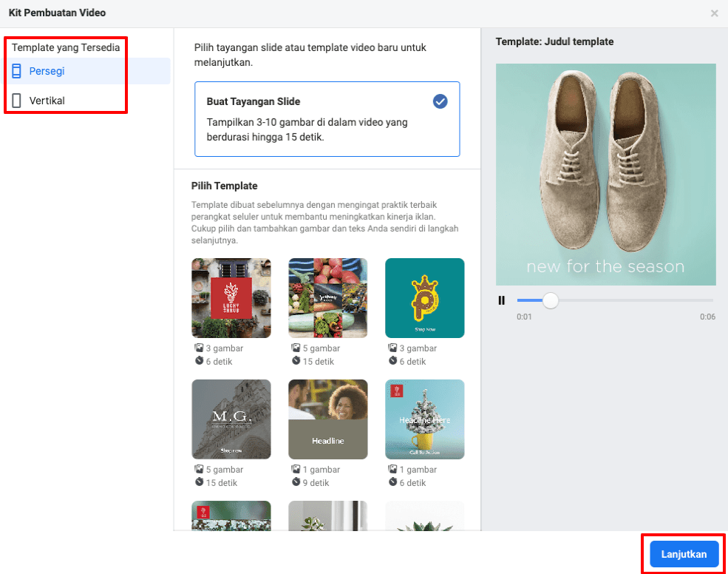Click the video progress slider handle
This screenshot has width=728, height=574.
coord(550,300)
